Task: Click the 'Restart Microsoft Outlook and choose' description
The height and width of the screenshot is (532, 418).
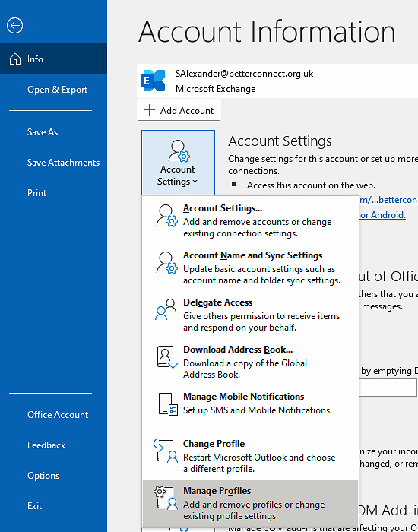Action: 259,458
